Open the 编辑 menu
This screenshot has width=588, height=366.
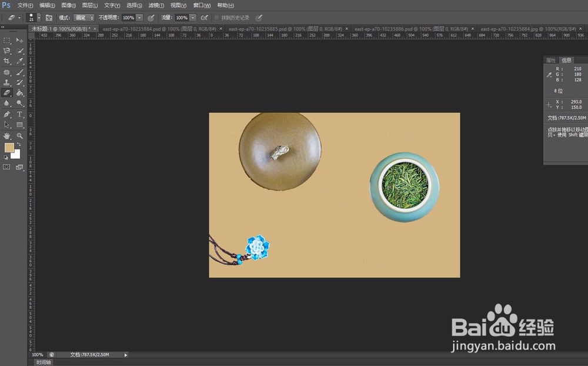tap(47, 5)
